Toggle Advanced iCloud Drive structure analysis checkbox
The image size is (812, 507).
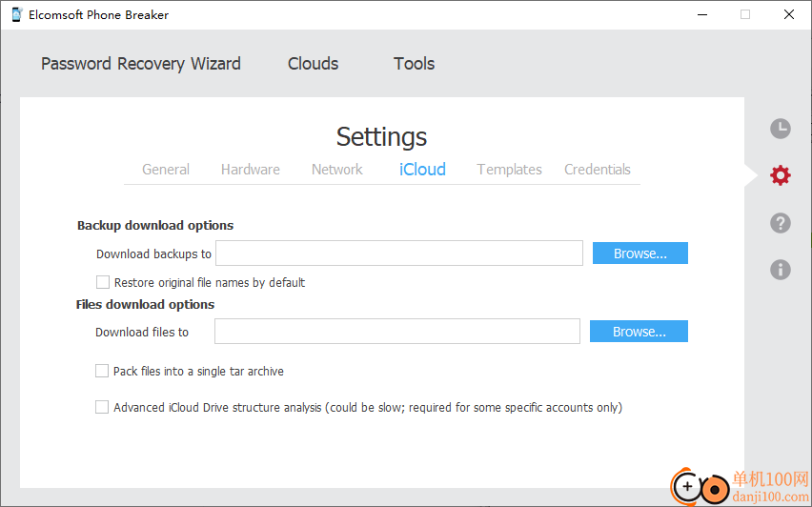pyautogui.click(x=102, y=407)
